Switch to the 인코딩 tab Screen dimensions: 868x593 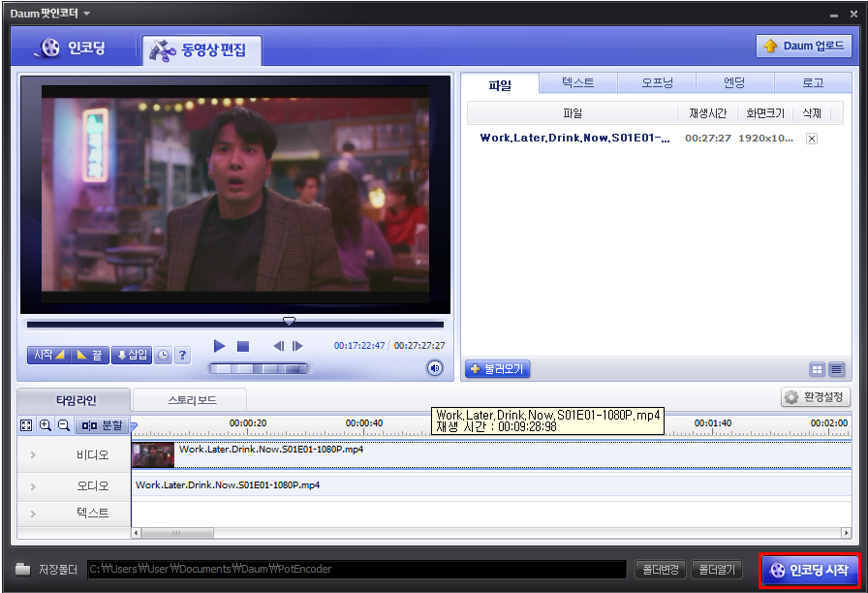click(73, 47)
